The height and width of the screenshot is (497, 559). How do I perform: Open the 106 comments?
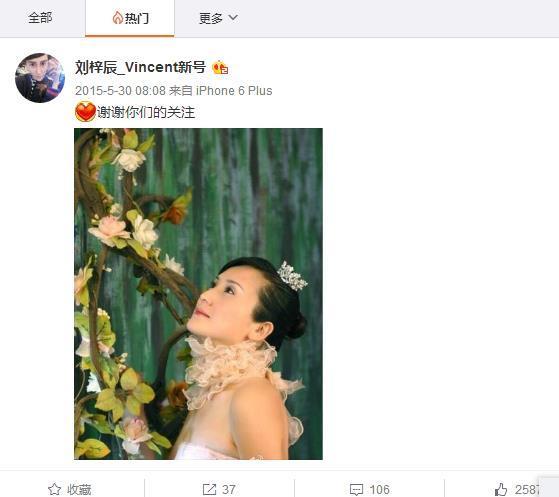pos(379,489)
